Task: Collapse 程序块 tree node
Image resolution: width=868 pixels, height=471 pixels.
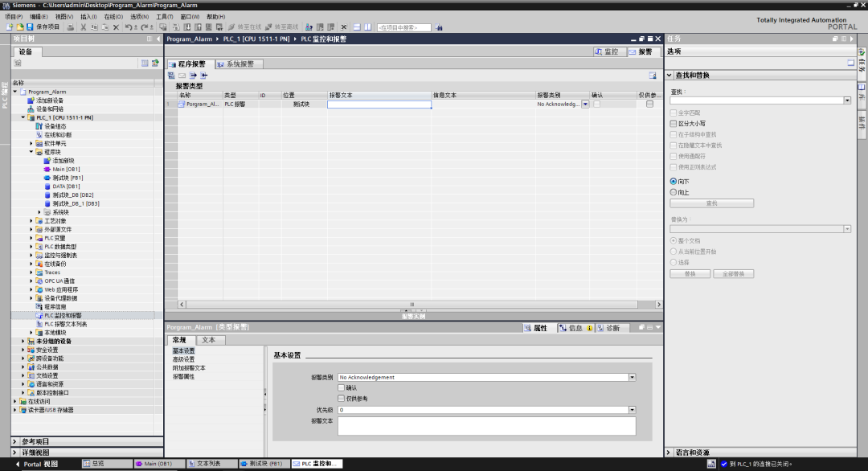Action: pyautogui.click(x=31, y=152)
